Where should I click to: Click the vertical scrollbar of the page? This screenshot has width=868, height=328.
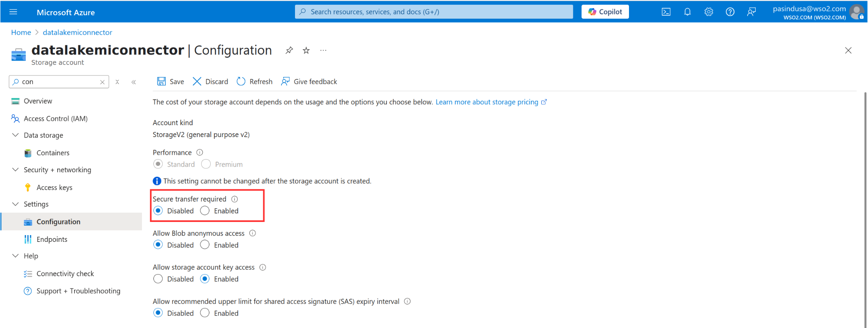pos(865,210)
